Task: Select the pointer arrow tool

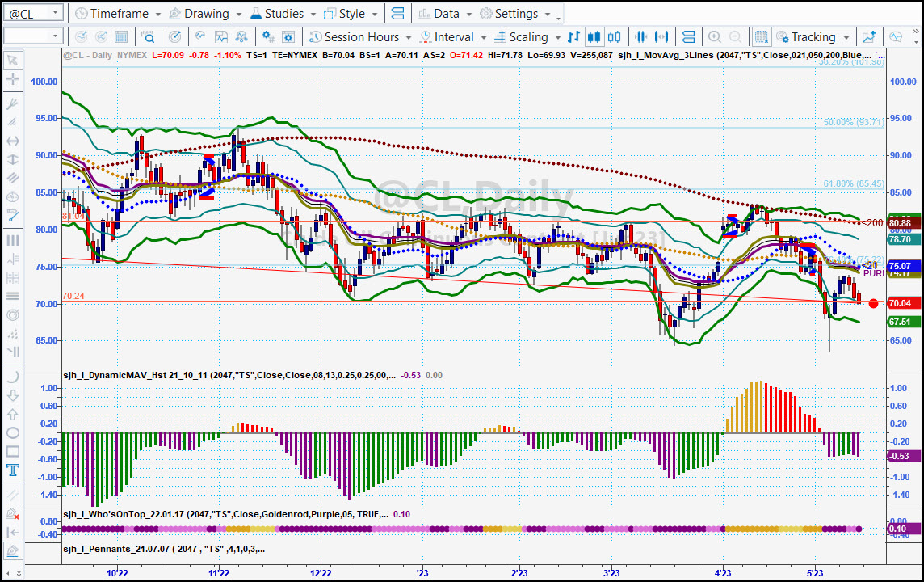Action: coord(13,61)
